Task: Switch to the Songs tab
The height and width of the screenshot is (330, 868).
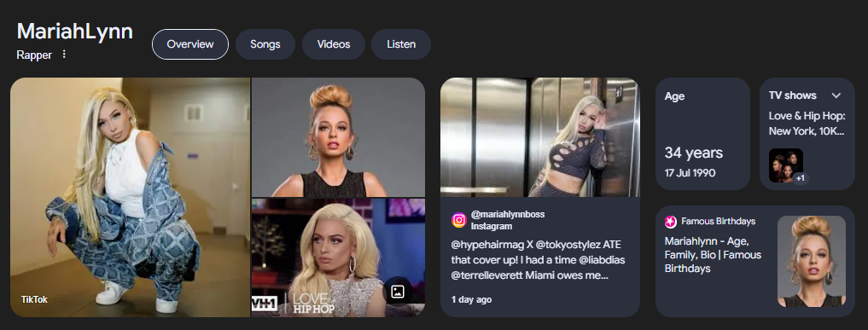Action: click(x=265, y=44)
